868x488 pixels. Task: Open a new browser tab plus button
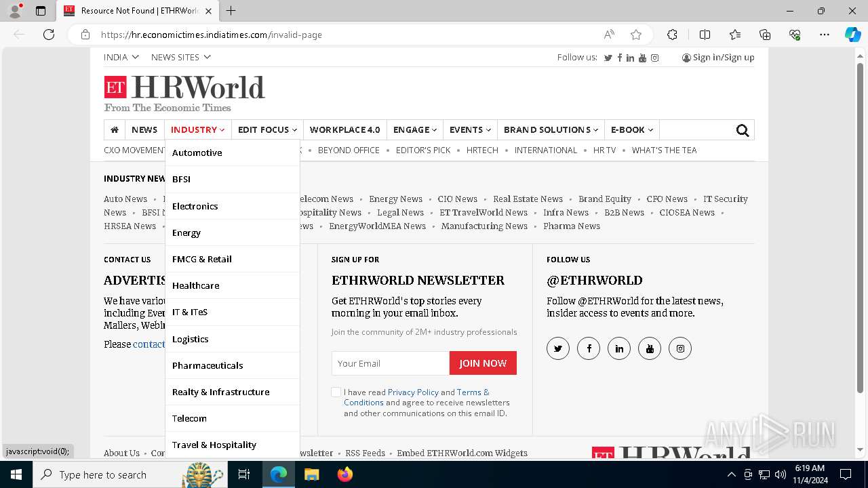click(231, 11)
